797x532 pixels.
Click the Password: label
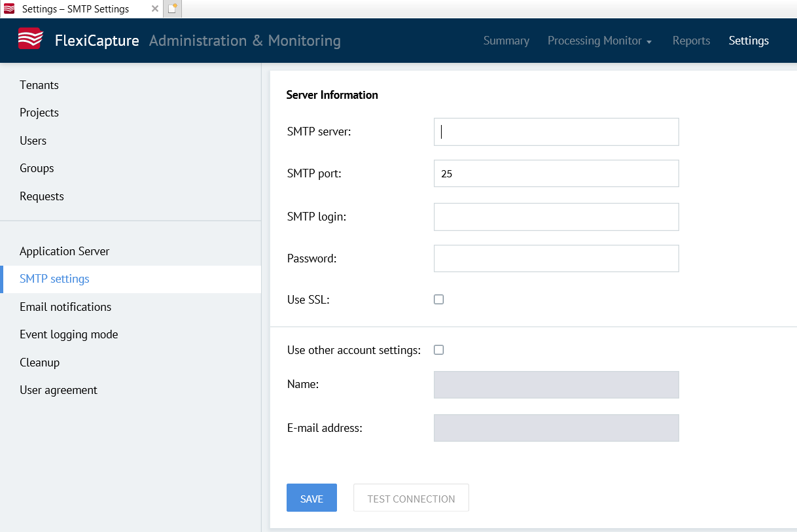click(311, 258)
